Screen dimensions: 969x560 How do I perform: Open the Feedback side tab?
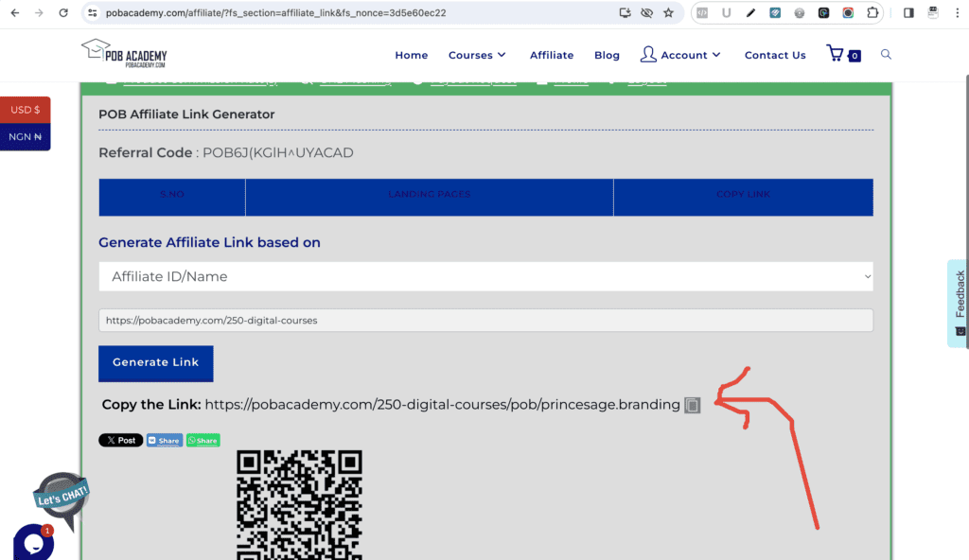(x=958, y=303)
